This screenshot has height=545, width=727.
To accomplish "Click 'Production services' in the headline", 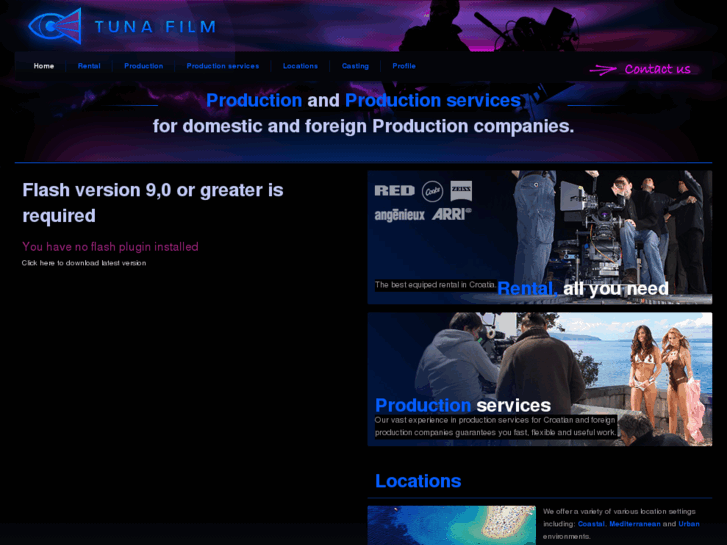I will pos(433,100).
